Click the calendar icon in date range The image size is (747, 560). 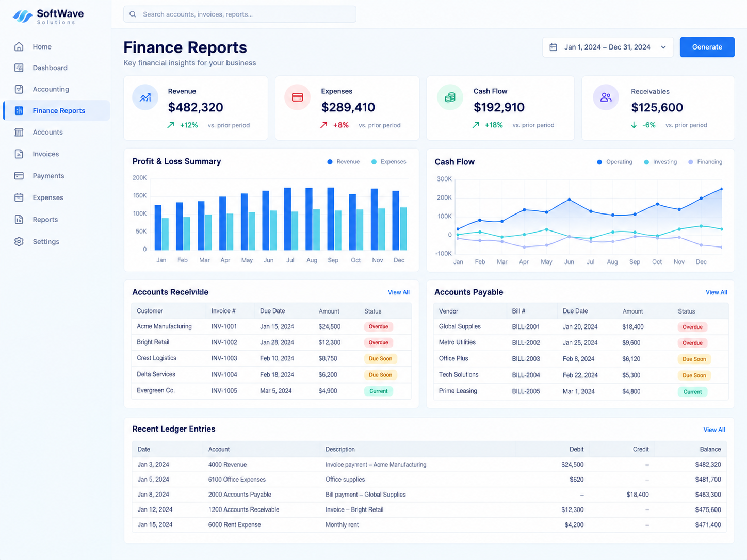click(x=554, y=47)
